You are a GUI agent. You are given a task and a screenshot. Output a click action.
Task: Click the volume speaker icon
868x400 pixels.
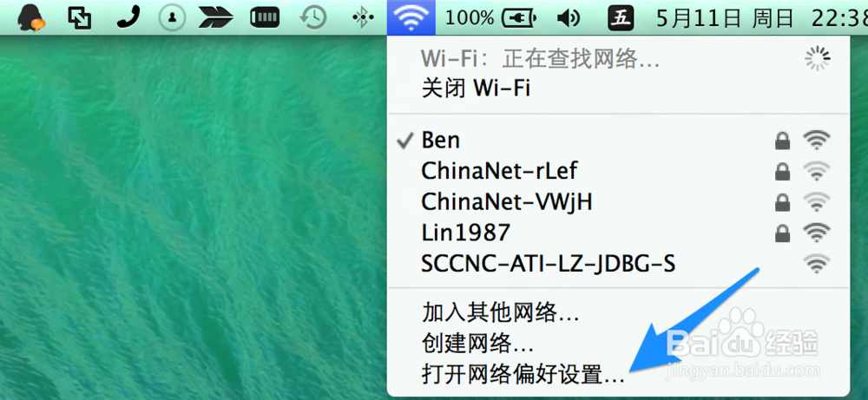coord(568,18)
